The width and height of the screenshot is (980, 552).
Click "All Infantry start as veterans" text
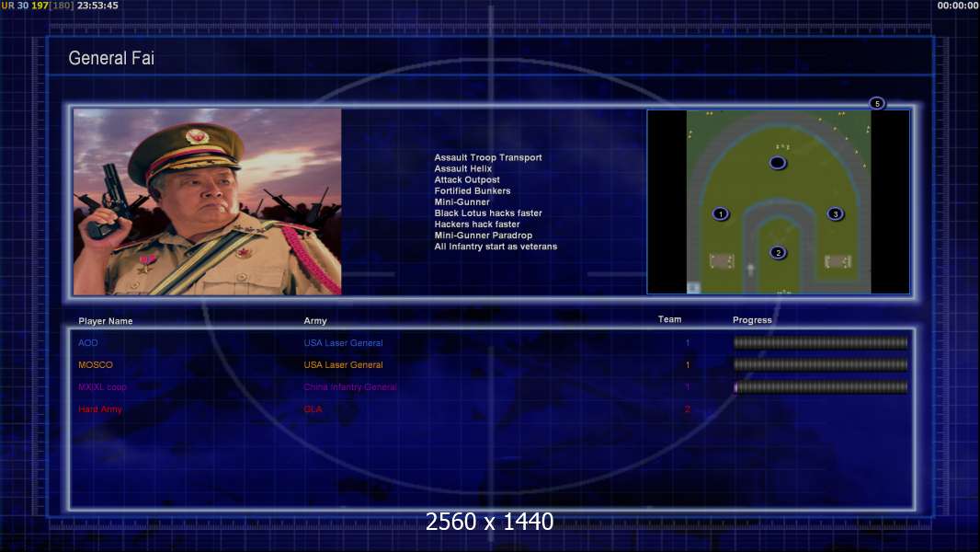tap(496, 247)
